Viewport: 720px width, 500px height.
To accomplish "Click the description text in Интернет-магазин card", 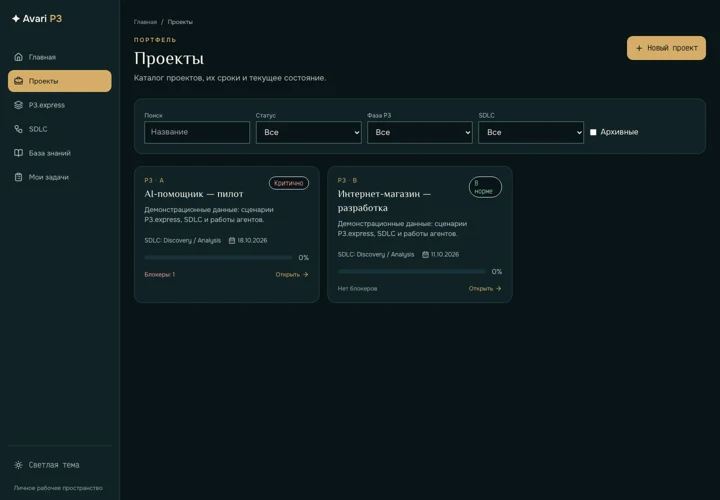I will [402, 229].
